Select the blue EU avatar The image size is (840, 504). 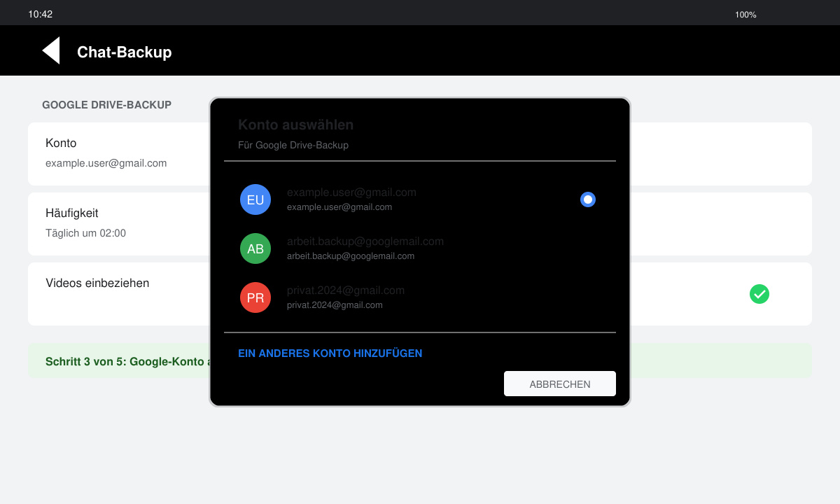click(255, 199)
